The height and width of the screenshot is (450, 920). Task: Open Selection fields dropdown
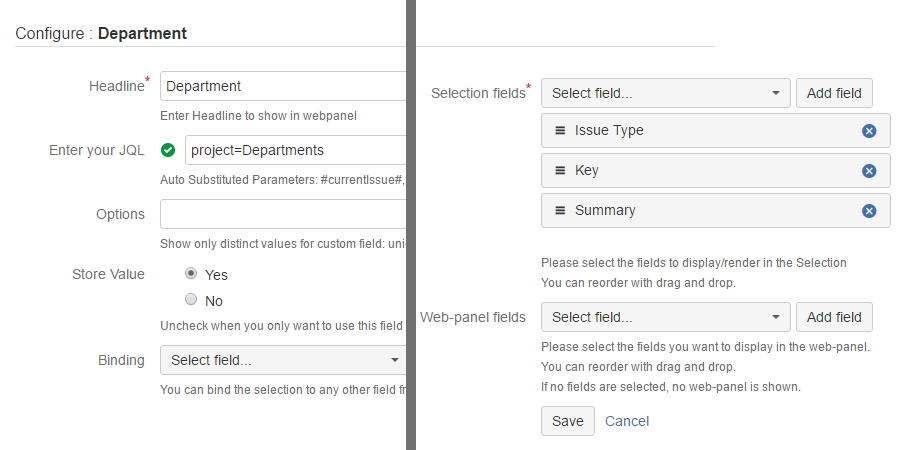tap(665, 93)
